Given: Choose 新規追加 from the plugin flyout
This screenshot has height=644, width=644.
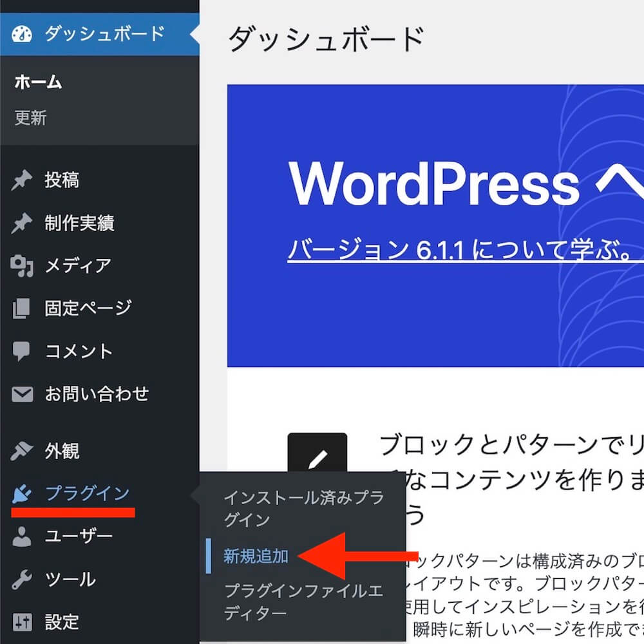Looking at the screenshot, I should [256, 556].
